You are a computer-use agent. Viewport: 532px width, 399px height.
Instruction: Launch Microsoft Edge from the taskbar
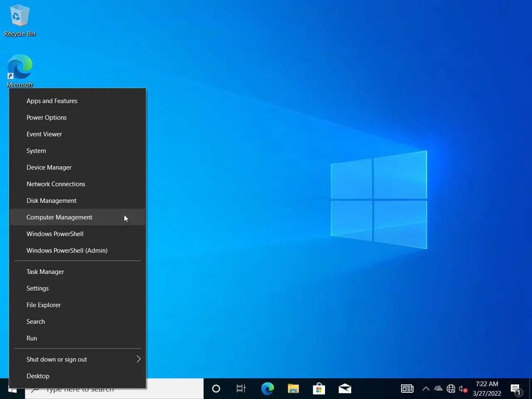pyautogui.click(x=267, y=389)
